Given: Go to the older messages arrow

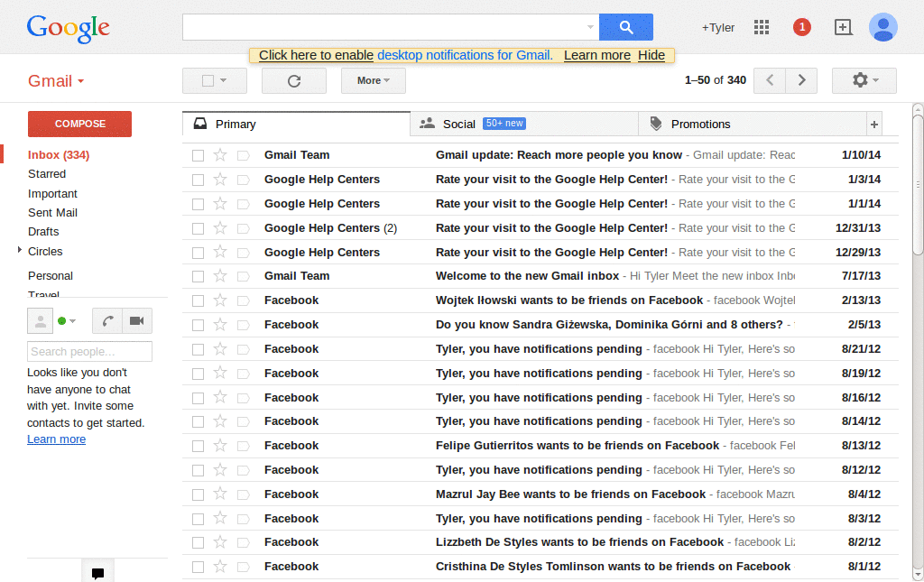Looking at the screenshot, I should [801, 80].
